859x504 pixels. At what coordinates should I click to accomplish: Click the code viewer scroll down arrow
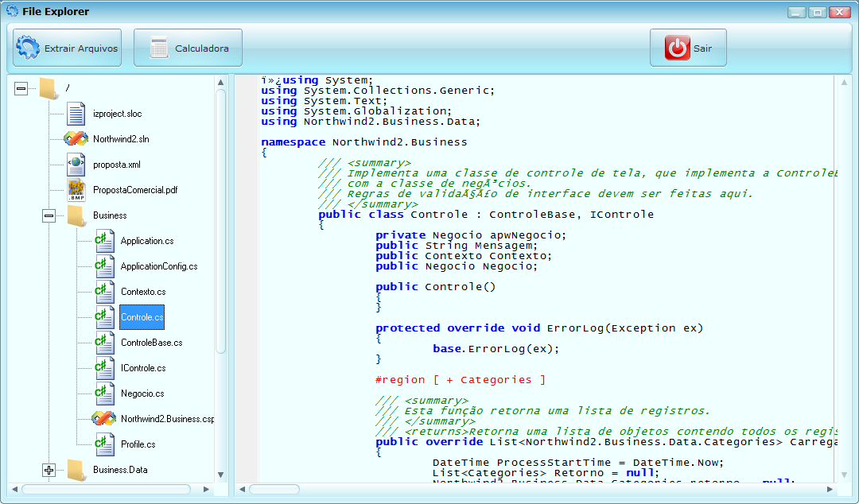pyautogui.click(x=844, y=475)
